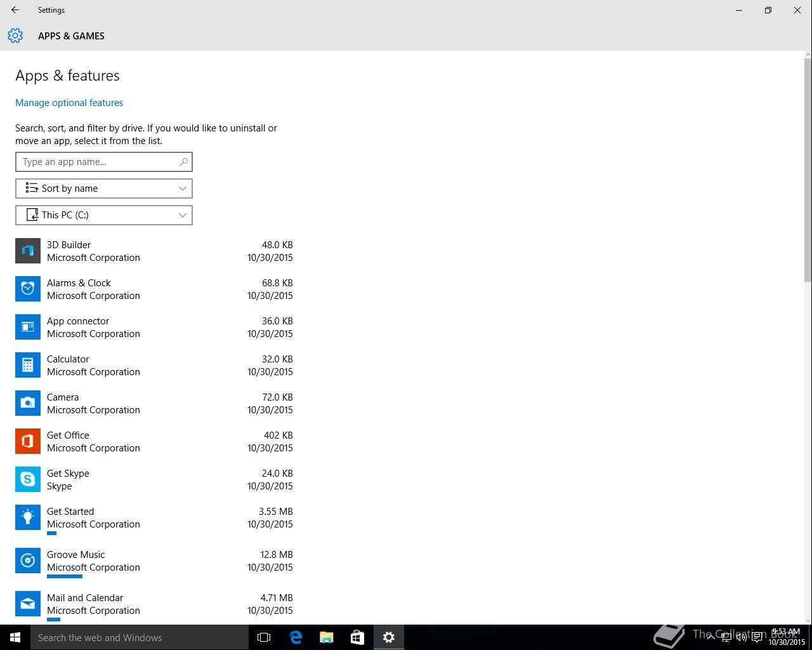Open File Explorer from the taskbar
This screenshot has height=650, width=812.
pos(326,637)
